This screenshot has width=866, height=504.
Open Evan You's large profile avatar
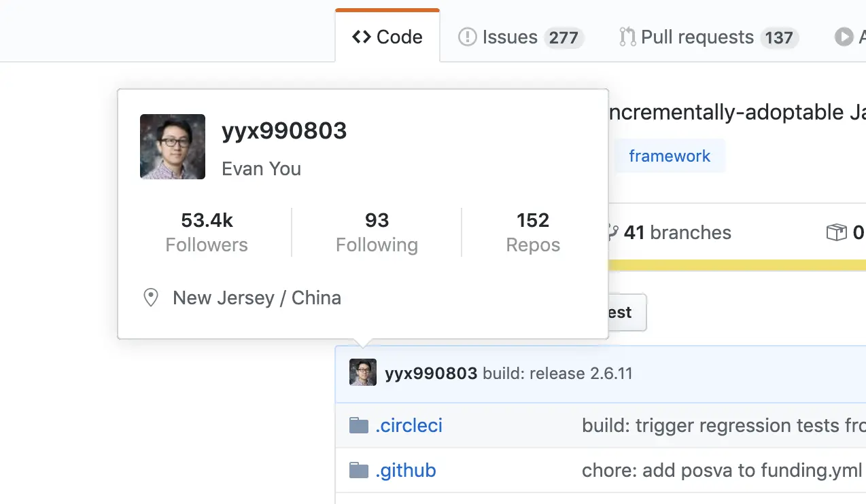click(x=173, y=147)
